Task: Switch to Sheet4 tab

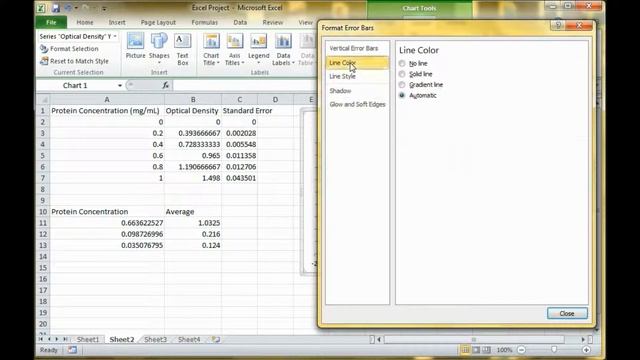Action: [189, 339]
